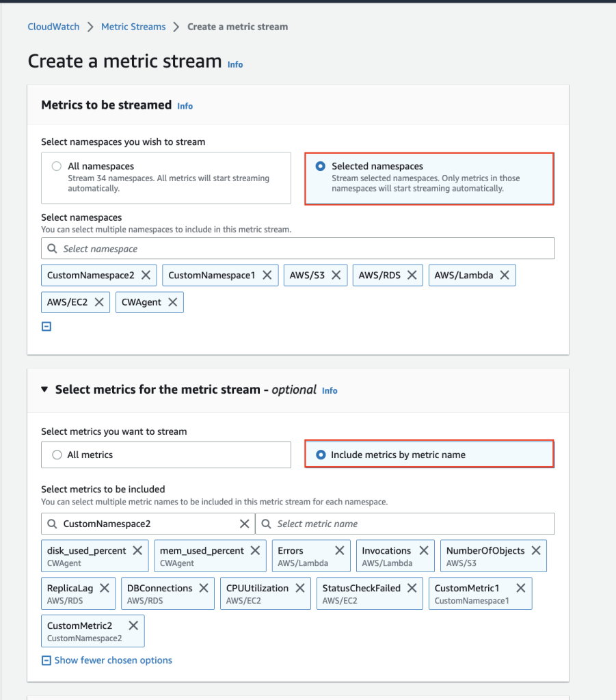Collapse the chosen namespaces list
The width and height of the screenshot is (616, 700).
(46, 326)
